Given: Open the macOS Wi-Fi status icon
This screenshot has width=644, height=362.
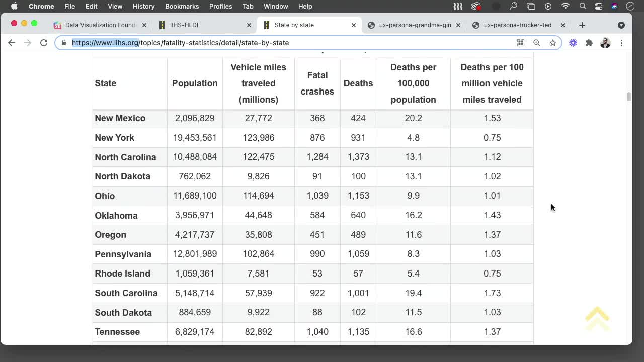Looking at the screenshot, I should (565, 6).
